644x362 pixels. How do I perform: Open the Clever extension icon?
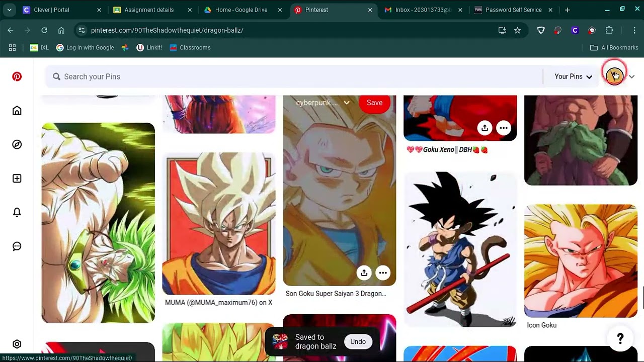tap(575, 30)
